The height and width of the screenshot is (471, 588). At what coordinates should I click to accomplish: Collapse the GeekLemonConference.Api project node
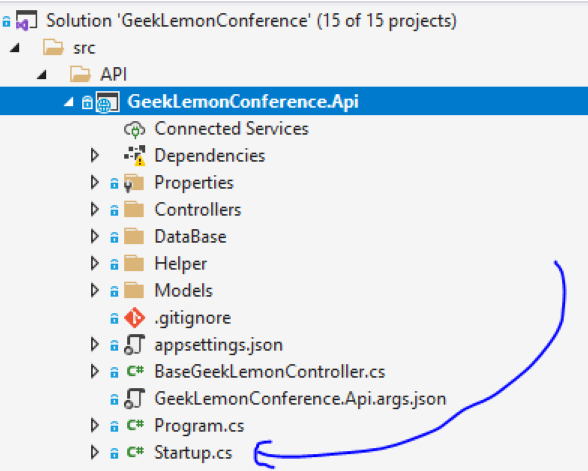(x=69, y=102)
